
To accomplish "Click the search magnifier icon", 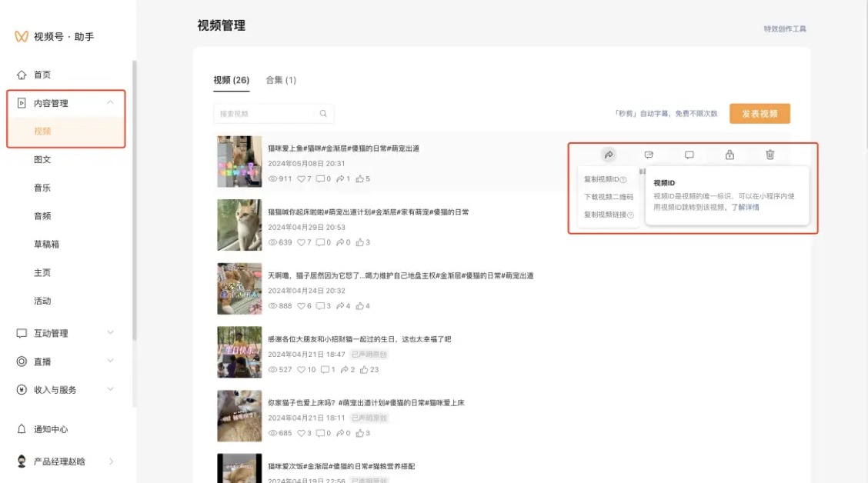I will click(x=323, y=113).
